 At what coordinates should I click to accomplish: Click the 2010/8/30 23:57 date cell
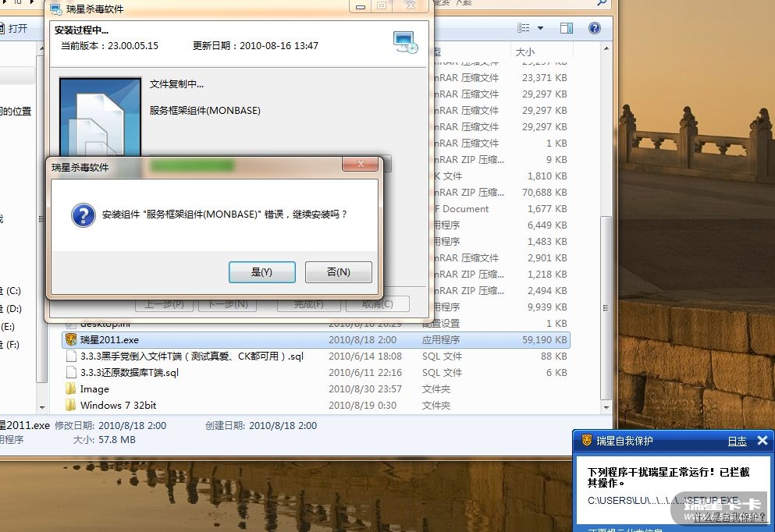364,389
